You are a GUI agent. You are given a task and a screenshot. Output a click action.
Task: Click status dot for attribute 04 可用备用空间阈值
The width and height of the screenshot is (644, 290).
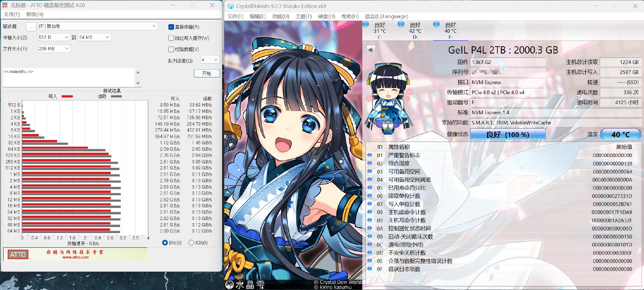pos(370,179)
